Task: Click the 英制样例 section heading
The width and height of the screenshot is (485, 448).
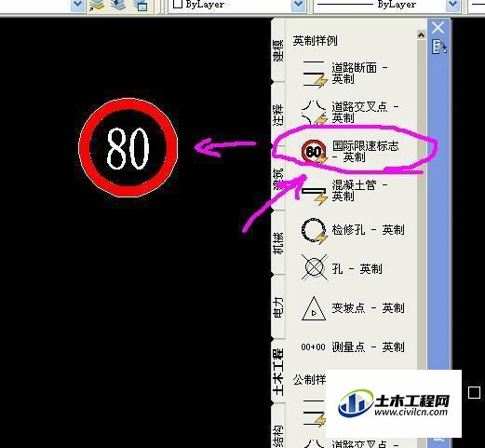Action: coord(315,41)
